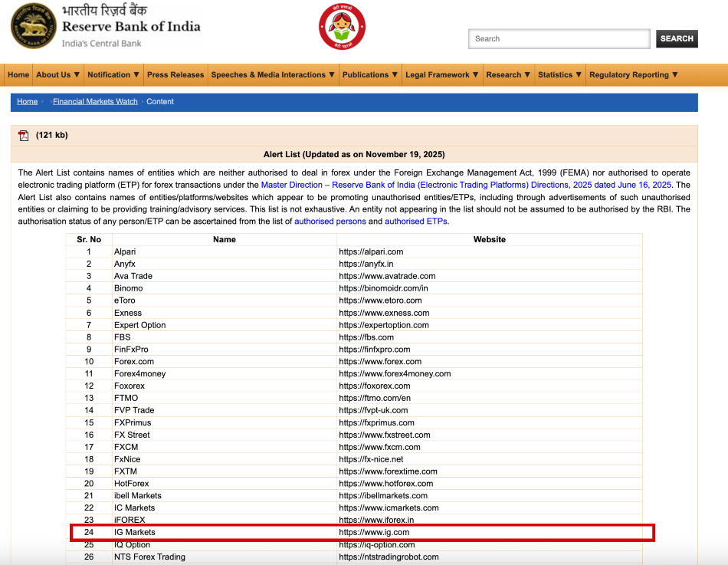The height and width of the screenshot is (565, 728).
Task: Select the Anyfx name cell
Action: 225,264
